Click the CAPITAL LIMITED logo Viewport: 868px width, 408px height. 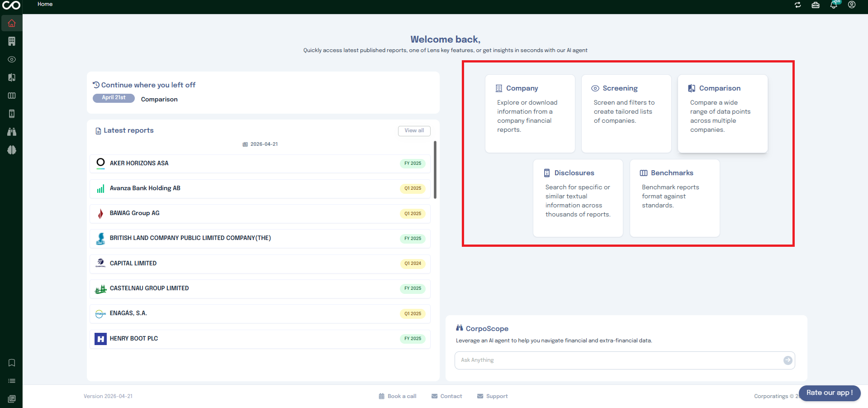click(100, 264)
